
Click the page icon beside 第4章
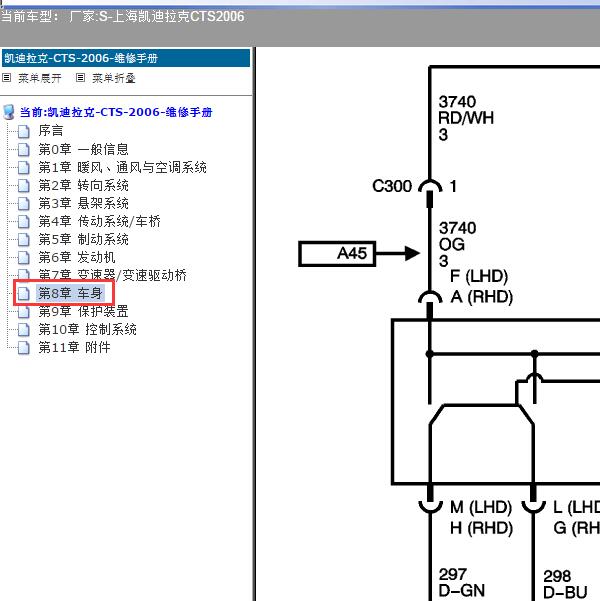point(24,221)
